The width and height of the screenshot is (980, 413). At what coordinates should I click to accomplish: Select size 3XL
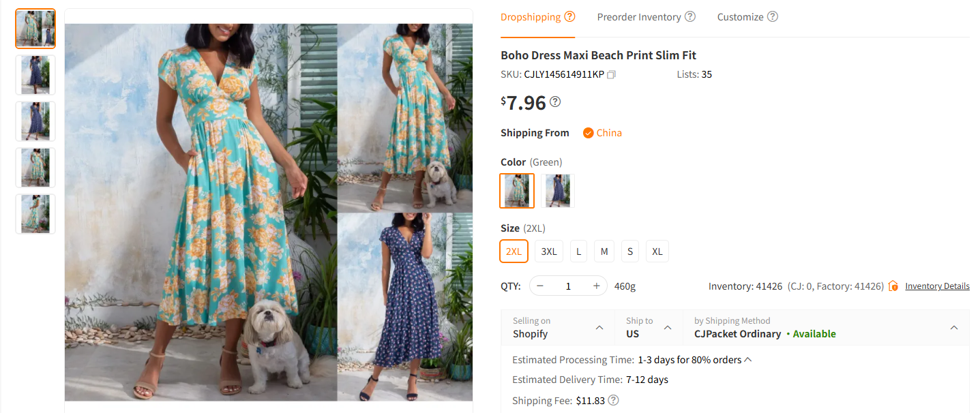click(x=548, y=251)
